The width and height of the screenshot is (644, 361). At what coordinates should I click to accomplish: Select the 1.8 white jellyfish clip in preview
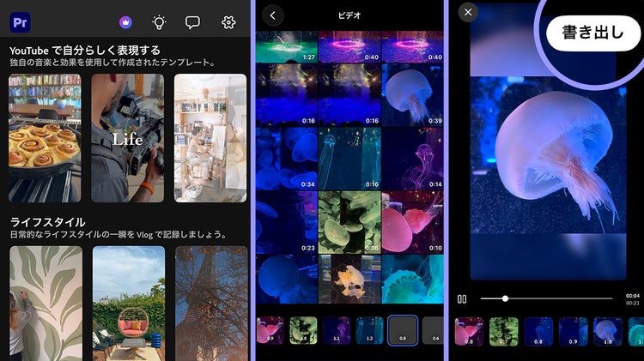[608, 332]
